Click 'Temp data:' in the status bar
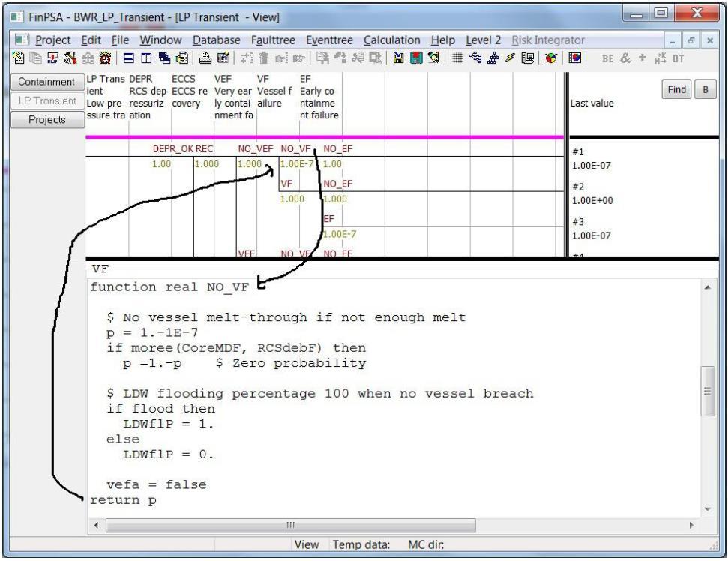The width and height of the screenshot is (728, 561). (361, 544)
